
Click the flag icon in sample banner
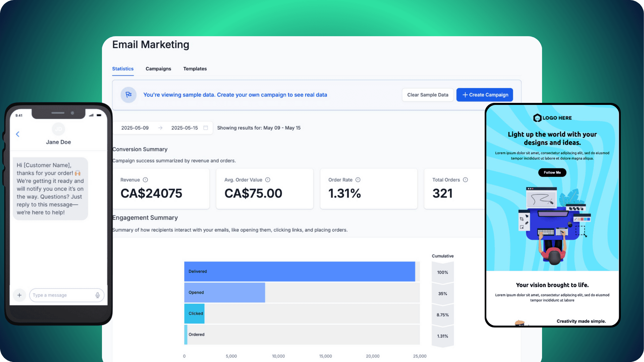pos(128,95)
